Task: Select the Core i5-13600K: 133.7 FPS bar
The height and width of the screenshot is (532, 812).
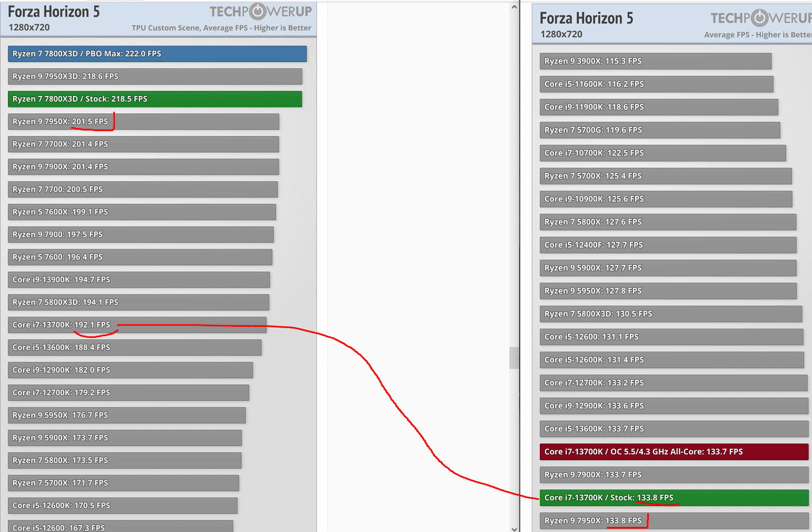Action: tap(674, 429)
